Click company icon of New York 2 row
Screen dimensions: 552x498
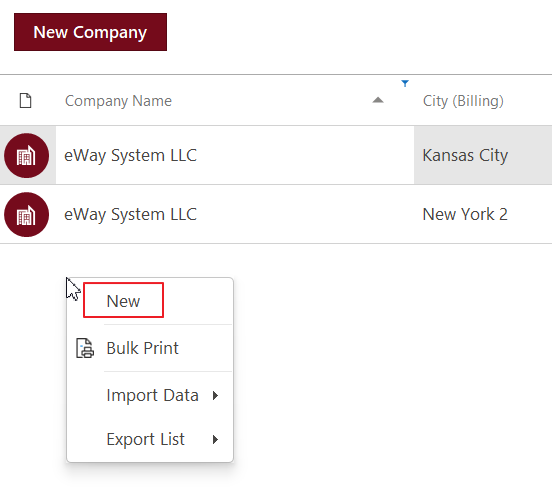(x=26, y=215)
